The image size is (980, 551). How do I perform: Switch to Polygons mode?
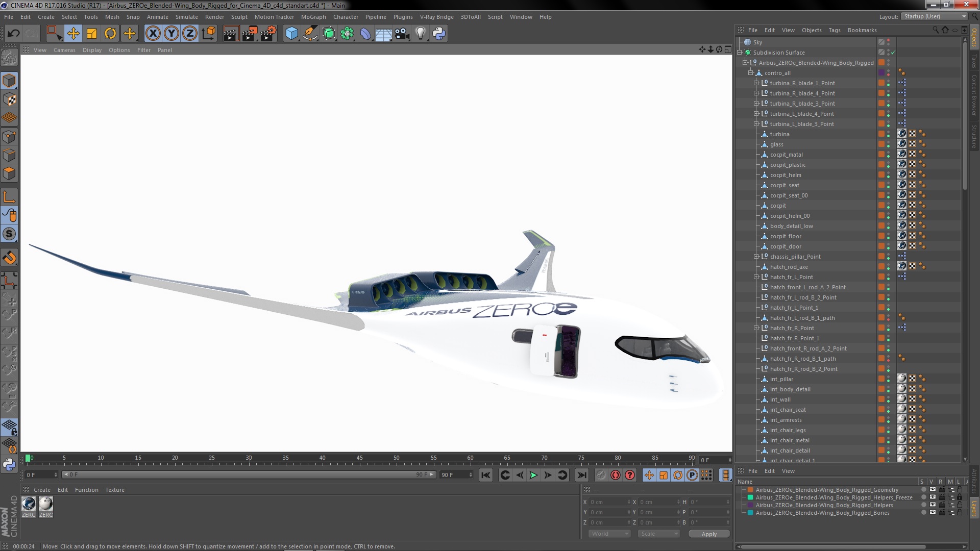click(9, 173)
